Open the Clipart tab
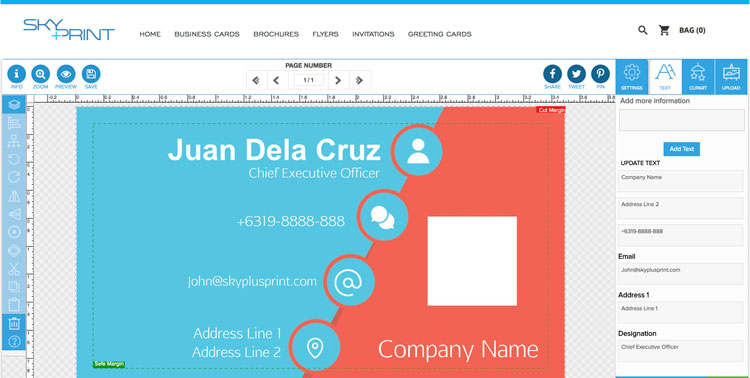 698,77
